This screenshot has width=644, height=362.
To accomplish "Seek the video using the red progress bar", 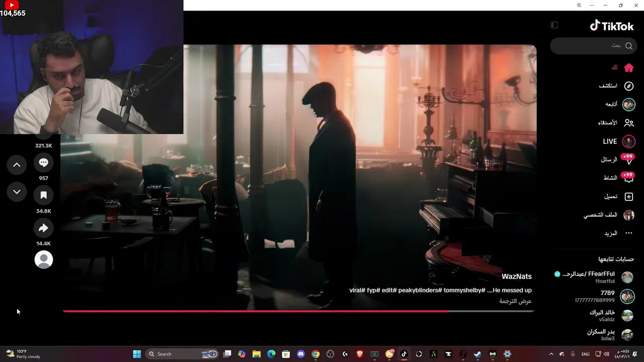I will pos(298,311).
